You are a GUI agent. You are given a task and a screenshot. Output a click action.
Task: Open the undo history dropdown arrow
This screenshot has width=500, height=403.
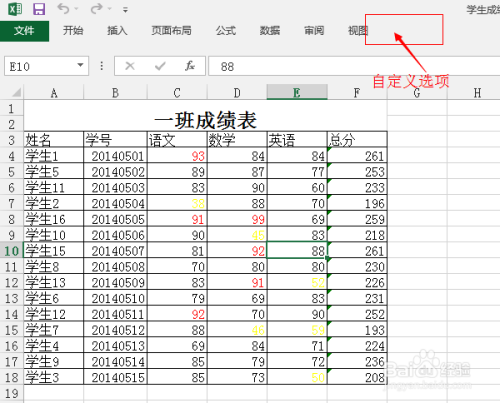tap(76, 9)
